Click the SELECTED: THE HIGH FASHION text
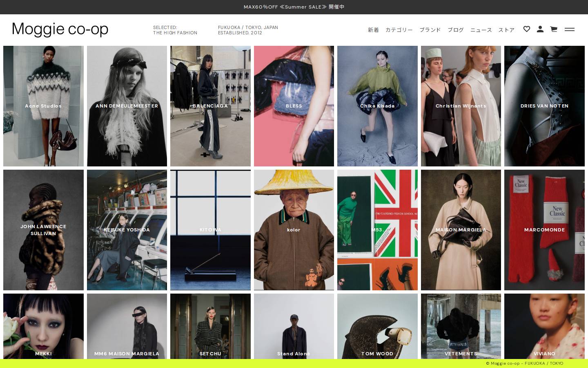The image size is (588, 368). click(x=175, y=30)
